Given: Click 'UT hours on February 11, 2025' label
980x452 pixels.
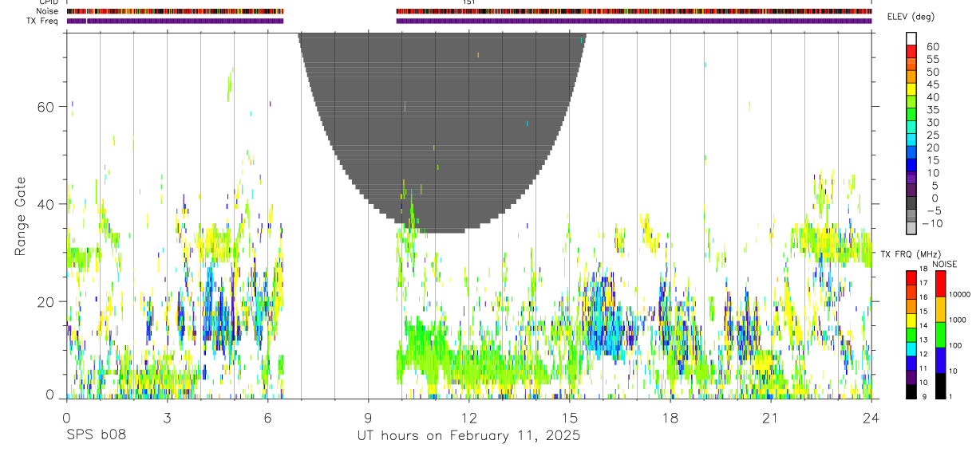Looking at the screenshot, I should pyautogui.click(x=468, y=437).
